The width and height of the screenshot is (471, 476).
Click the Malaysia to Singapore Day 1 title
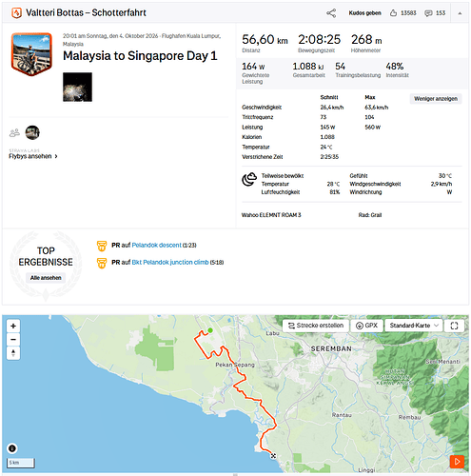coord(140,56)
